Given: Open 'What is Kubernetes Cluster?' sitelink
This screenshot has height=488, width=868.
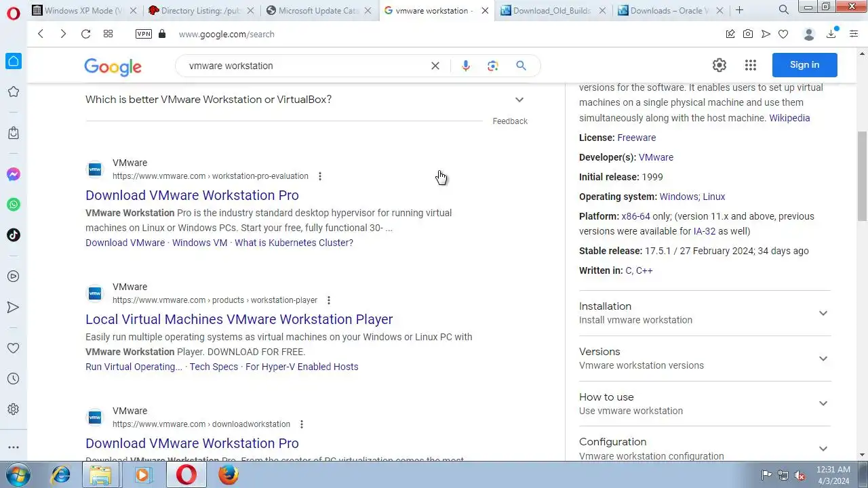Looking at the screenshot, I should [x=294, y=243].
